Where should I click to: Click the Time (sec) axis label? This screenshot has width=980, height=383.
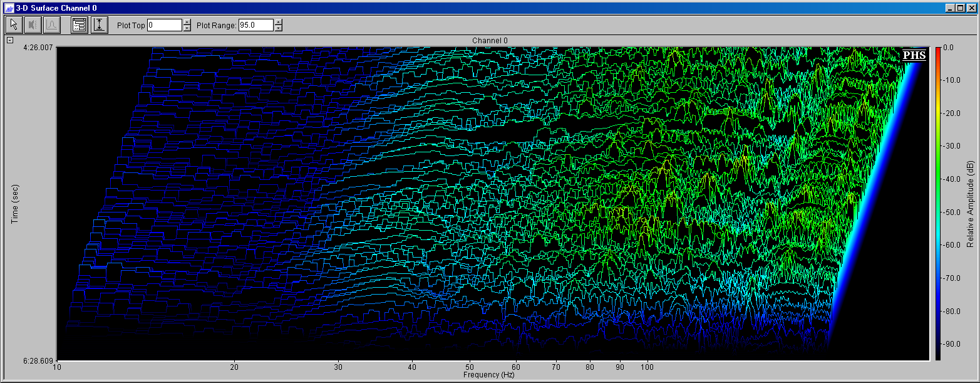pyautogui.click(x=15, y=204)
